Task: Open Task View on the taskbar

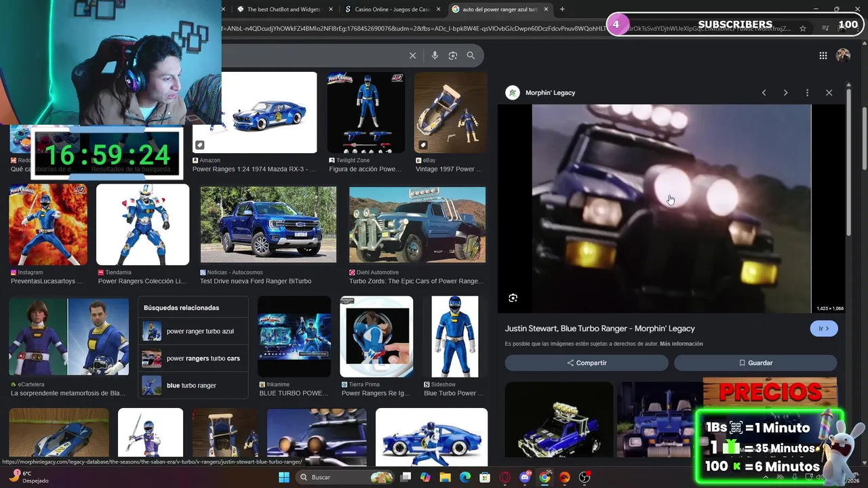Action: [406, 477]
